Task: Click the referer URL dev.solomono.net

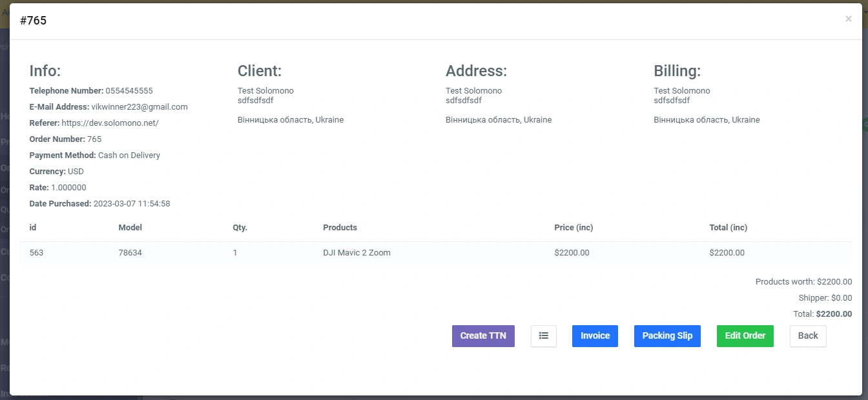Action: coord(110,123)
